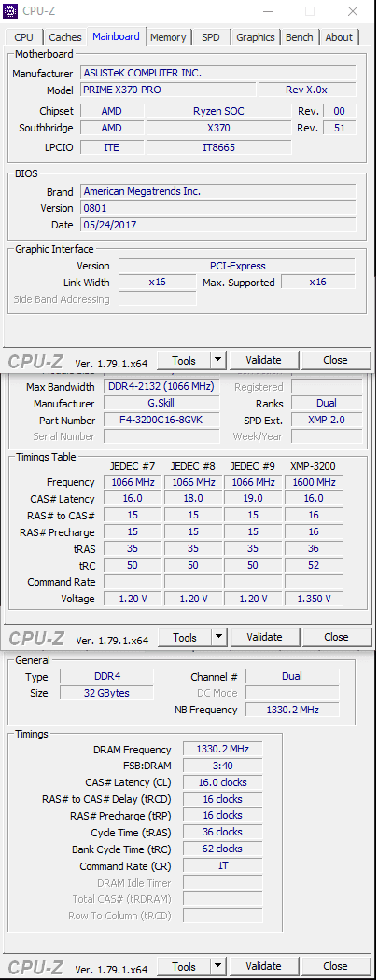The width and height of the screenshot is (378, 980).
Task: Click CAS# Latency (CL) 16.0 clocks value
Action: [222, 782]
